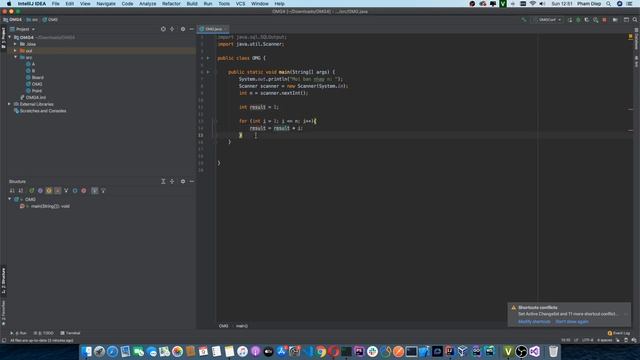Select class B in the src folder

coord(31,71)
